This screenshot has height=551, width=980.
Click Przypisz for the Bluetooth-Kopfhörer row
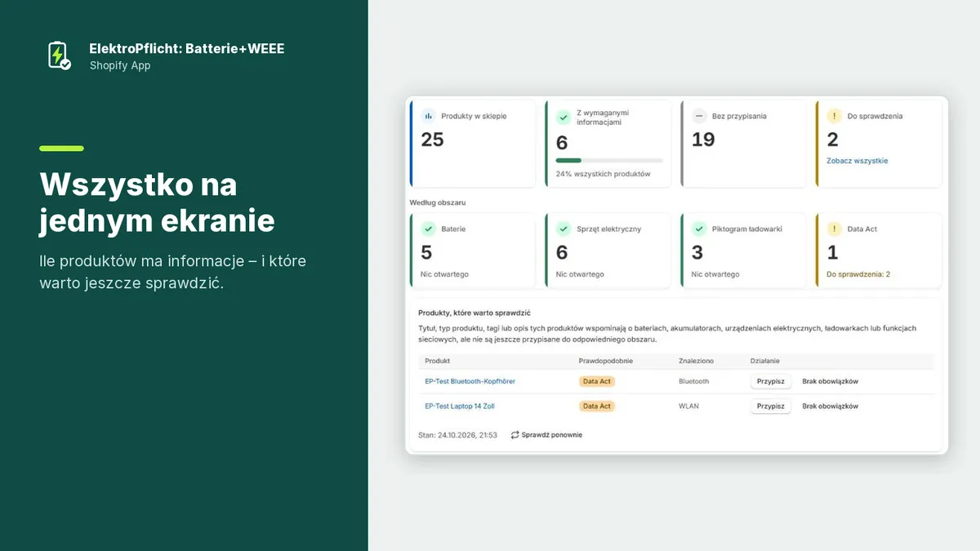click(x=770, y=381)
